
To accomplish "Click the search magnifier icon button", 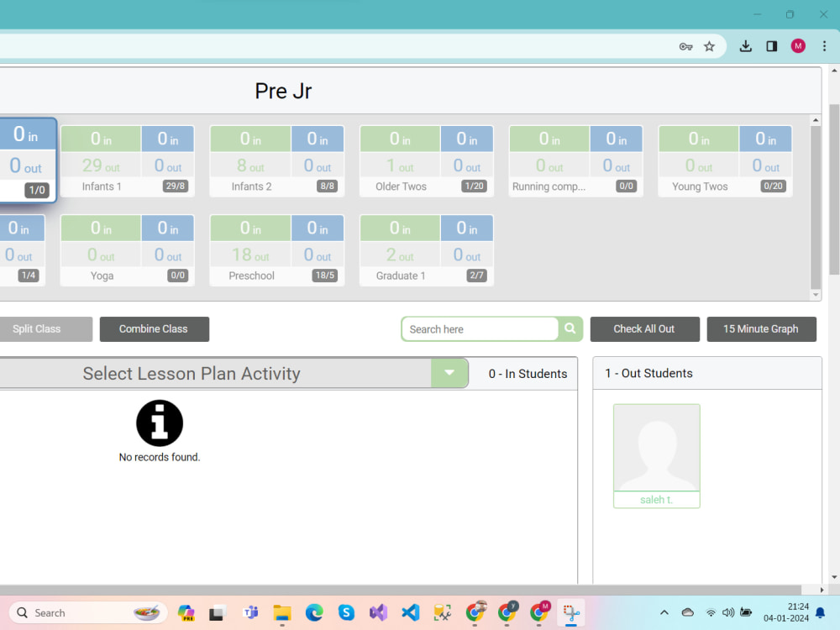I will point(570,328).
